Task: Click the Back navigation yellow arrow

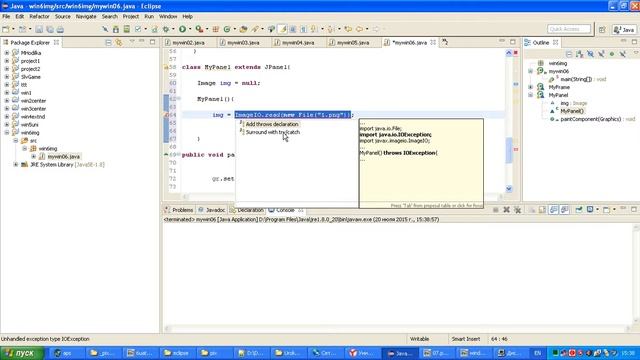Action: (359, 29)
